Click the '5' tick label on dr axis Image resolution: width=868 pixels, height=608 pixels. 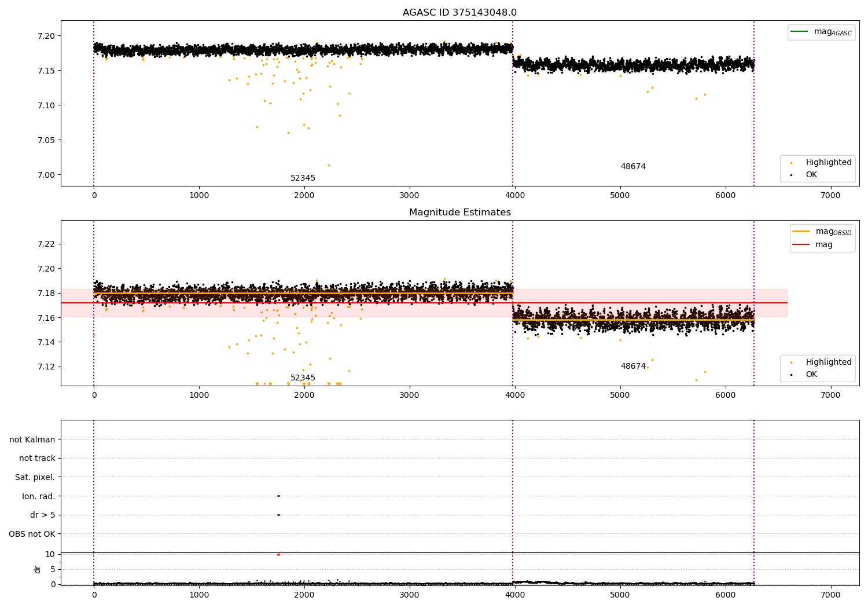click(x=53, y=569)
